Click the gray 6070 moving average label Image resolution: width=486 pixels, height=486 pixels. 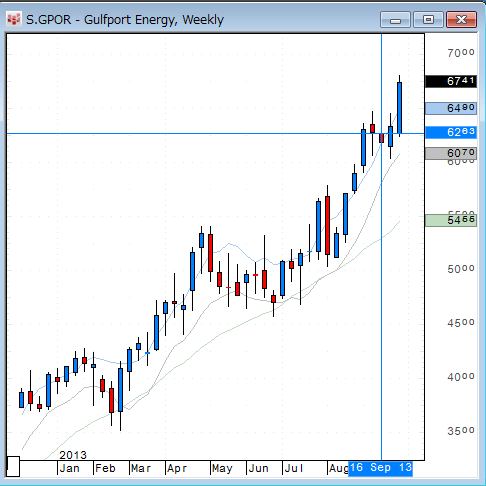(x=451, y=153)
